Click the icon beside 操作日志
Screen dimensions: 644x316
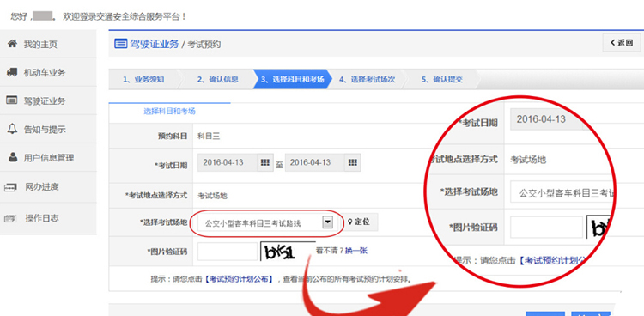coord(9,218)
